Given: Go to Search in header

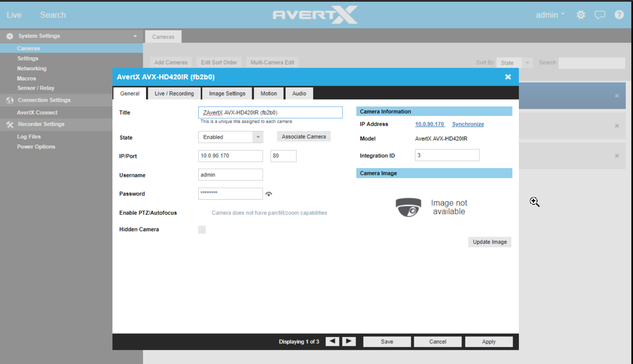Looking at the screenshot, I should click(x=53, y=15).
